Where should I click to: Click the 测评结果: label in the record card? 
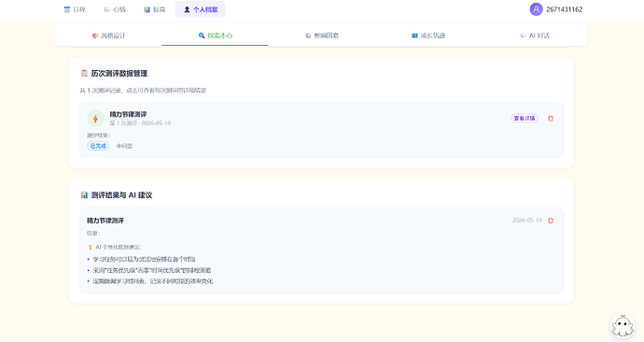pyautogui.click(x=98, y=135)
